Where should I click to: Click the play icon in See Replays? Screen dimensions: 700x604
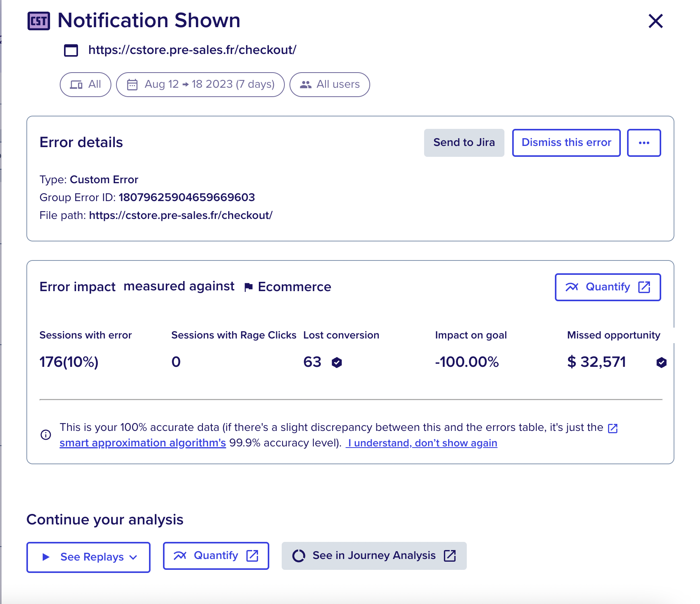pos(46,557)
